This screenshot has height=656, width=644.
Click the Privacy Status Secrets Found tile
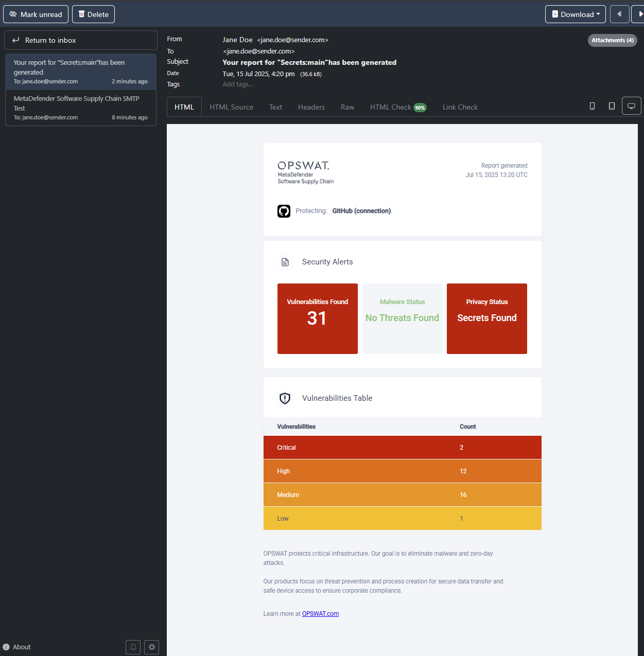point(487,318)
